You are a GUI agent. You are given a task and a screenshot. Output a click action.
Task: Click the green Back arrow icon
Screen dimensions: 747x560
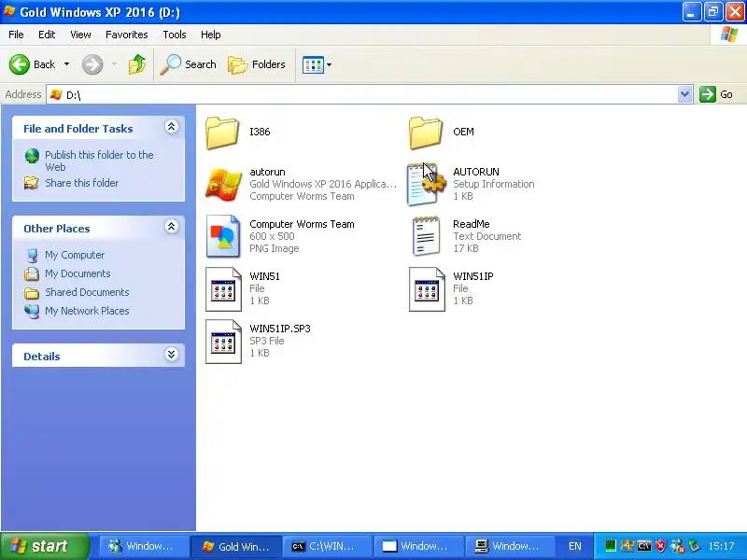[x=20, y=64]
